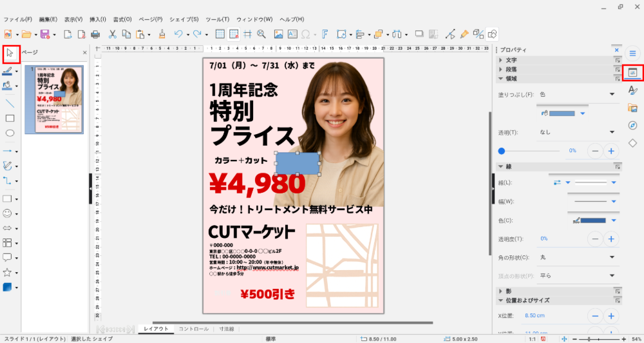Click the Clone Formatting paintbrush icon
The image size is (644, 343).
click(x=162, y=34)
